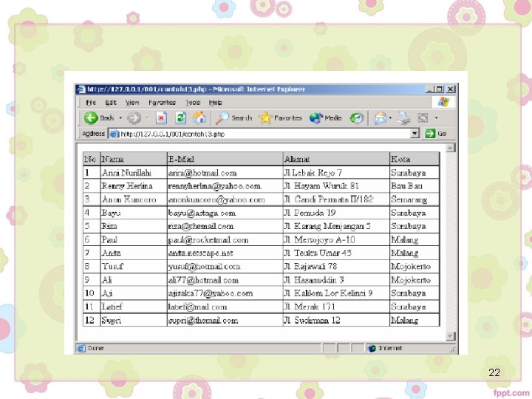Click the IE icon in the title bar
This screenshot has height=399, width=532.
coord(81,89)
